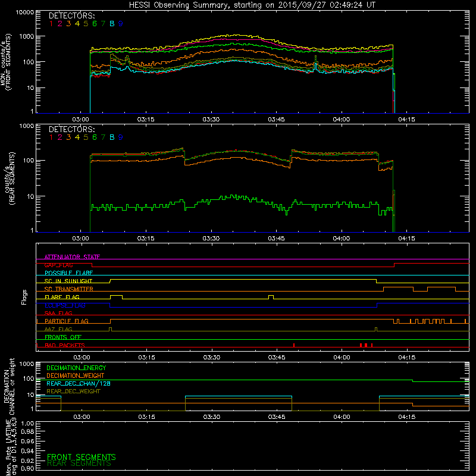Image resolution: width=476 pixels, height=476 pixels.
Task: Click the 1.00 tick on the livetime axis
Action: click(27, 424)
